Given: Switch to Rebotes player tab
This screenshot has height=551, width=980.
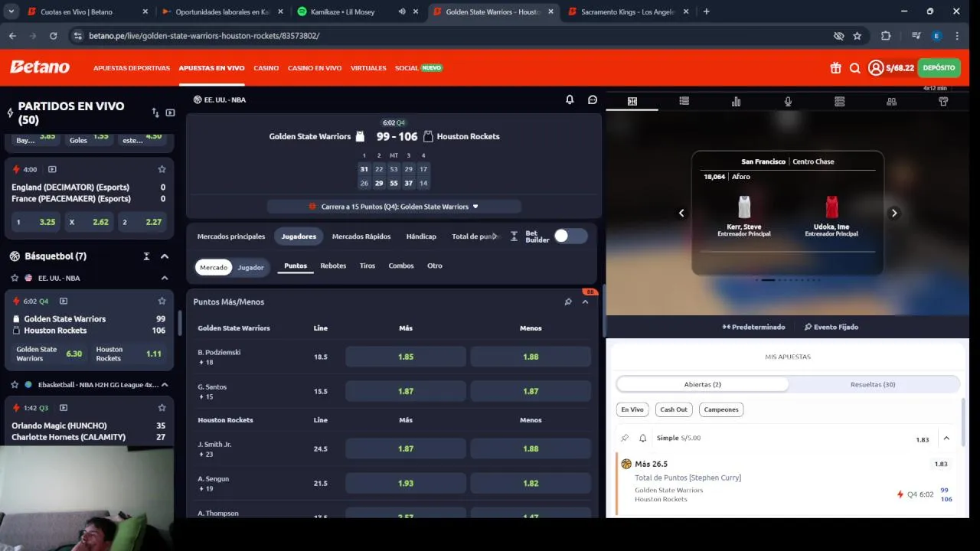Looking at the screenshot, I should 333,266.
